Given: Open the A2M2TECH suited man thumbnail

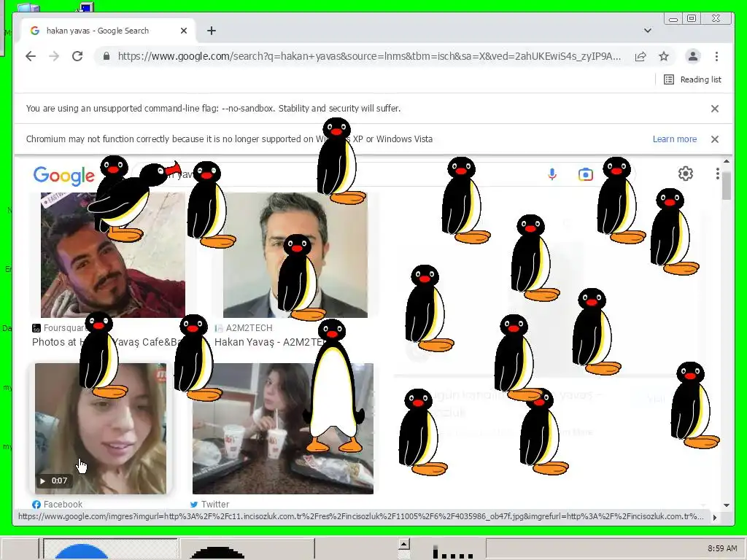Looking at the screenshot, I should coord(295,254).
